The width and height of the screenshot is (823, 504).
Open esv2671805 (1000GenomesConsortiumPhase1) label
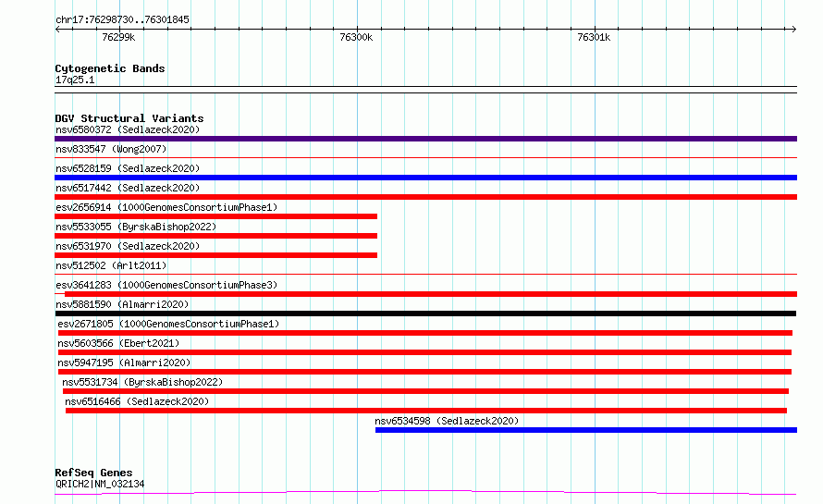coord(168,324)
